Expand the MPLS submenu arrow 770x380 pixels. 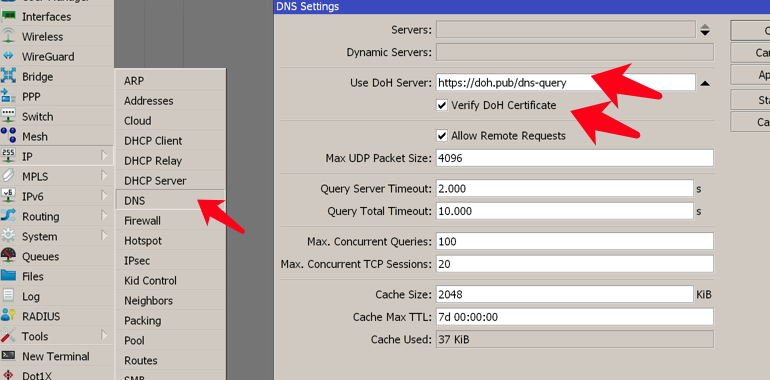(104, 175)
